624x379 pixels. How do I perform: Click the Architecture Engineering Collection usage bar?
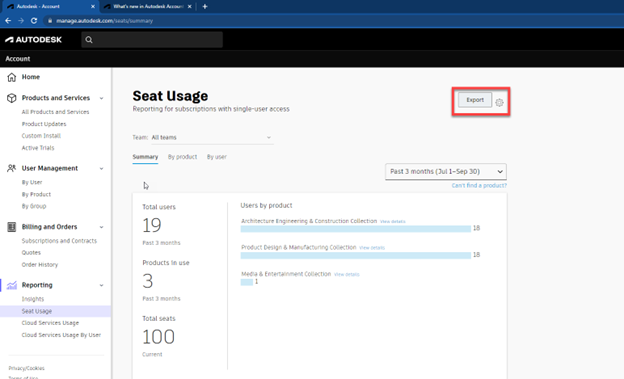[x=356, y=229]
